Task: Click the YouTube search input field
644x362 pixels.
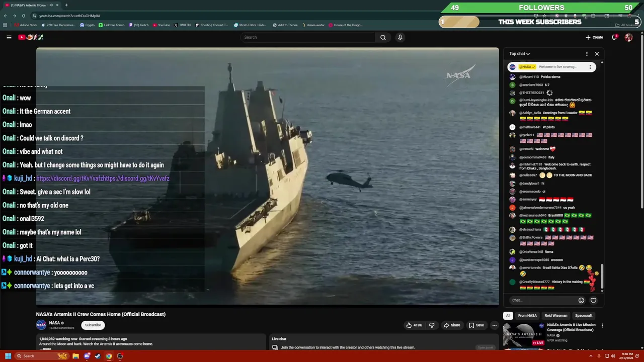Action: (x=308, y=37)
